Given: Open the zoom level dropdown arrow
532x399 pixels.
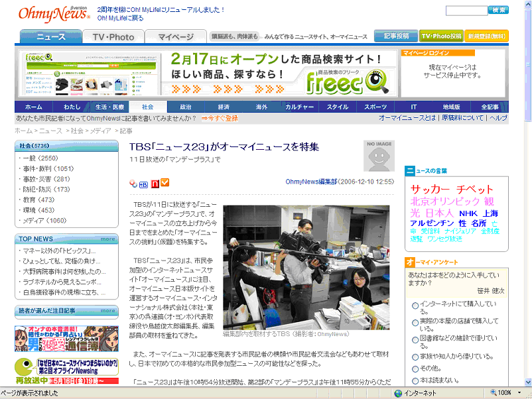Looking at the screenshot, I should 519,392.
